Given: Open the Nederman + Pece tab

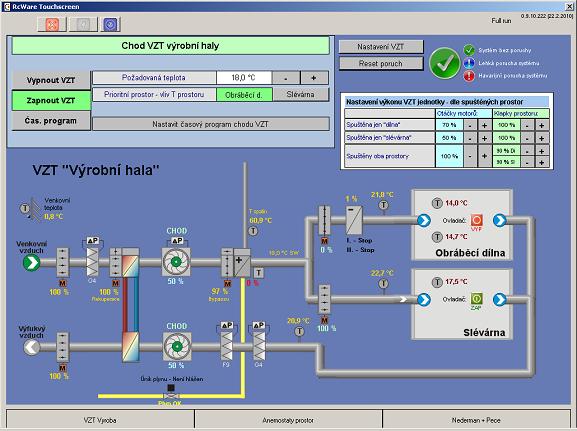Looking at the screenshot, I should 476,420.
